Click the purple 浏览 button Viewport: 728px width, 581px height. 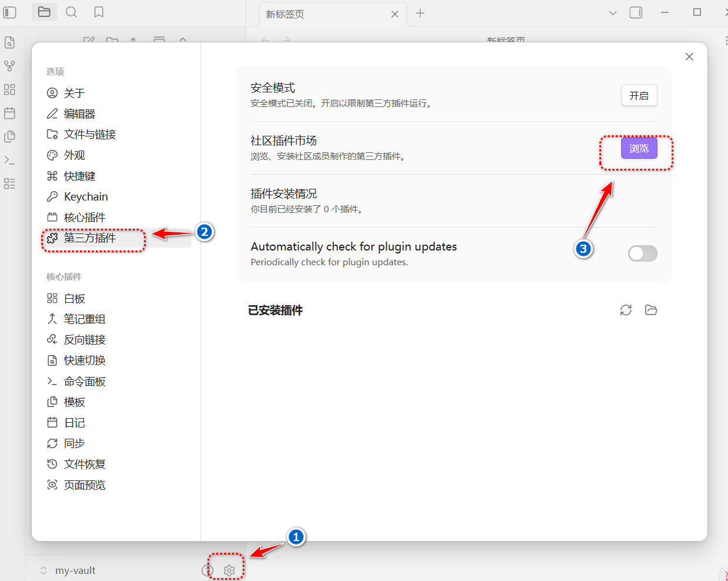pos(639,149)
